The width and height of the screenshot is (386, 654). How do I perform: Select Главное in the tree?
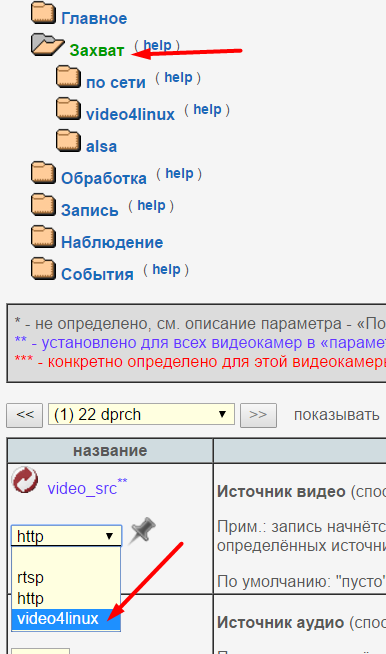coord(94,18)
